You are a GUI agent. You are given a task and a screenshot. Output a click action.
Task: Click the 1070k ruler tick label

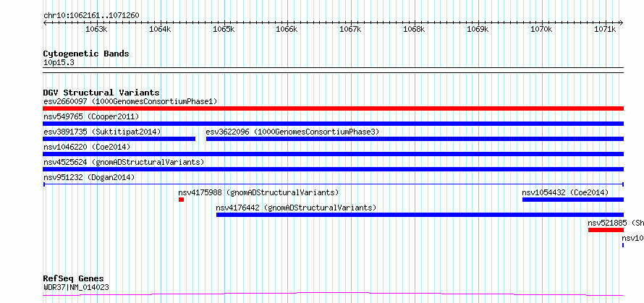[x=541, y=30]
